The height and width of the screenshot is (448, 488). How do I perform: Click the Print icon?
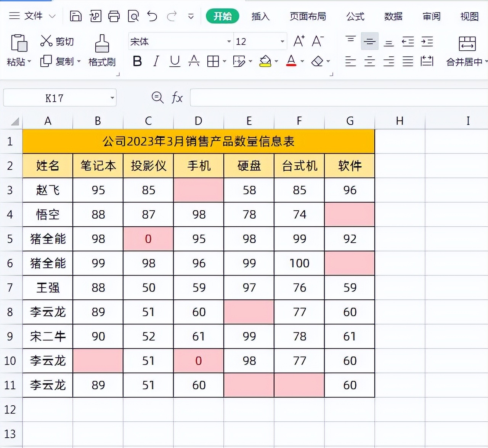pos(114,16)
